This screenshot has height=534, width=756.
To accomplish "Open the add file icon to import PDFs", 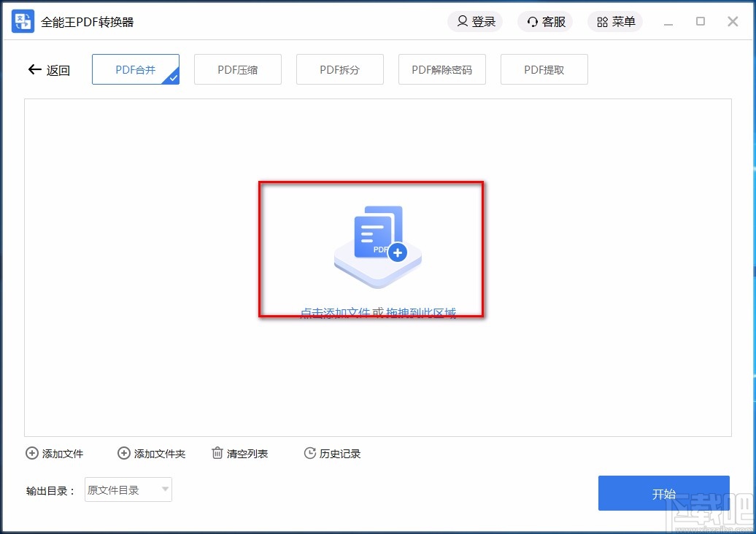I will point(32,453).
